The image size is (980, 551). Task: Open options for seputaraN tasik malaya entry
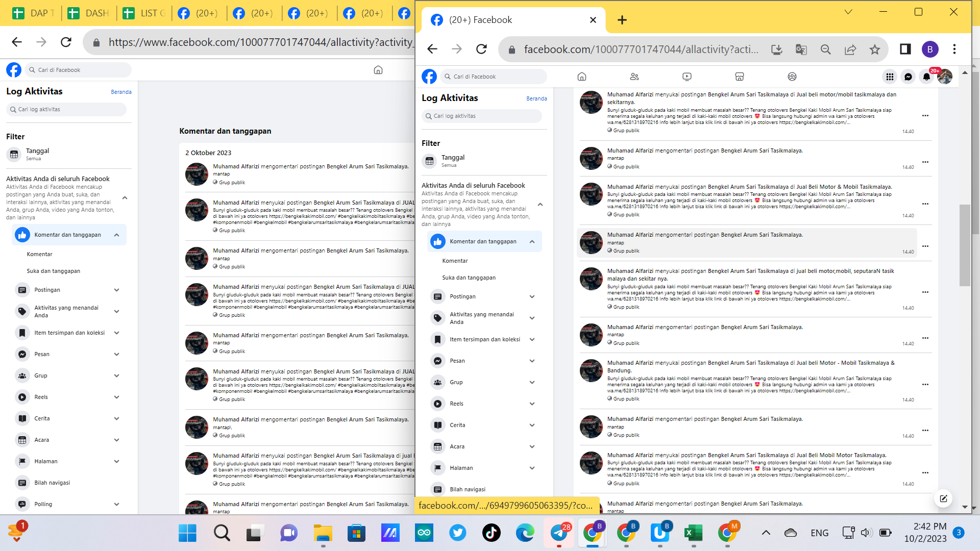tap(925, 292)
